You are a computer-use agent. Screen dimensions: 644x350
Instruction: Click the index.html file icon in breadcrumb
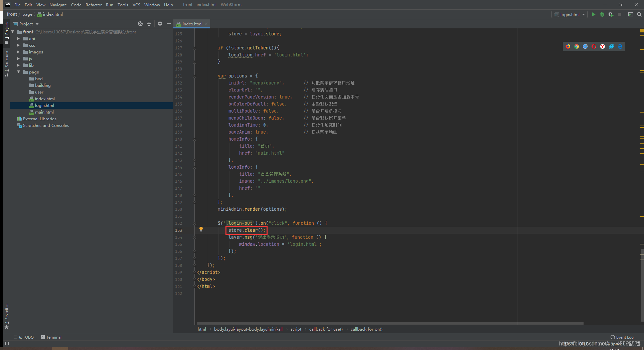(x=39, y=14)
